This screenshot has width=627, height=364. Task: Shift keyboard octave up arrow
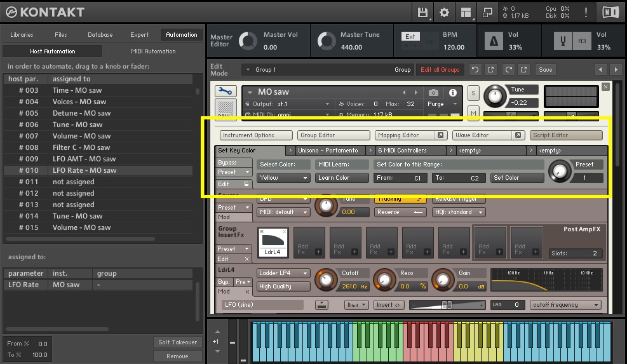tap(217, 332)
